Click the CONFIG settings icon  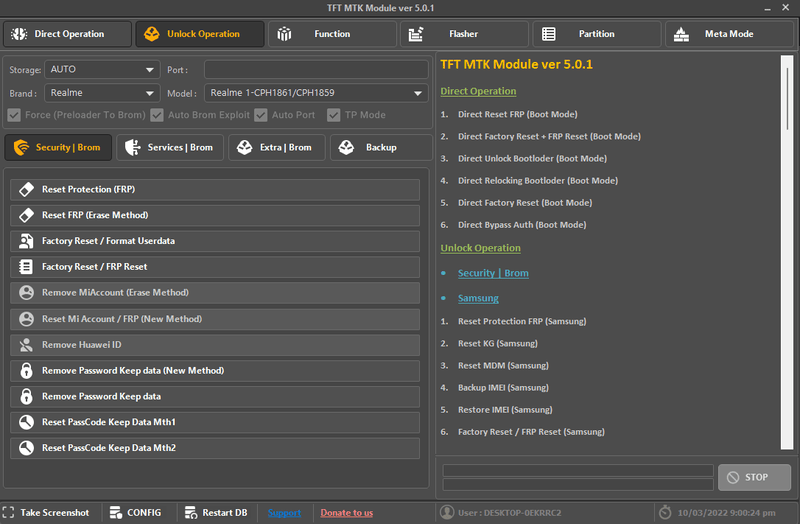coord(116,512)
